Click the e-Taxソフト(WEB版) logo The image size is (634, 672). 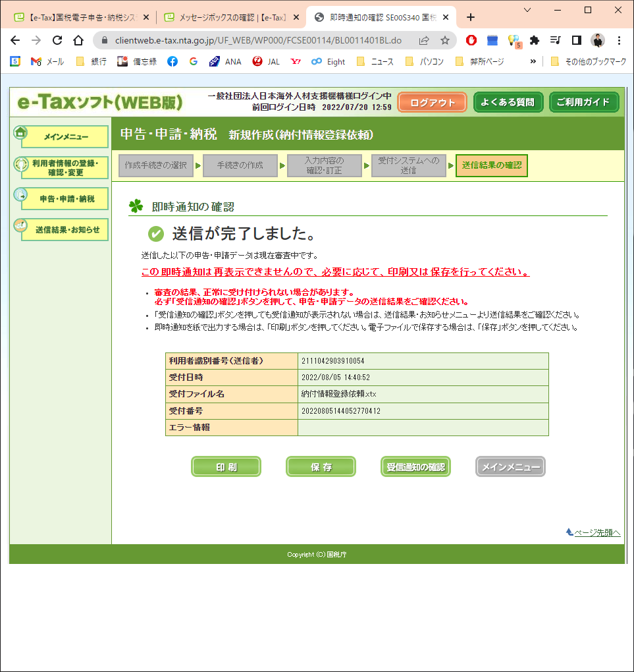click(x=100, y=102)
